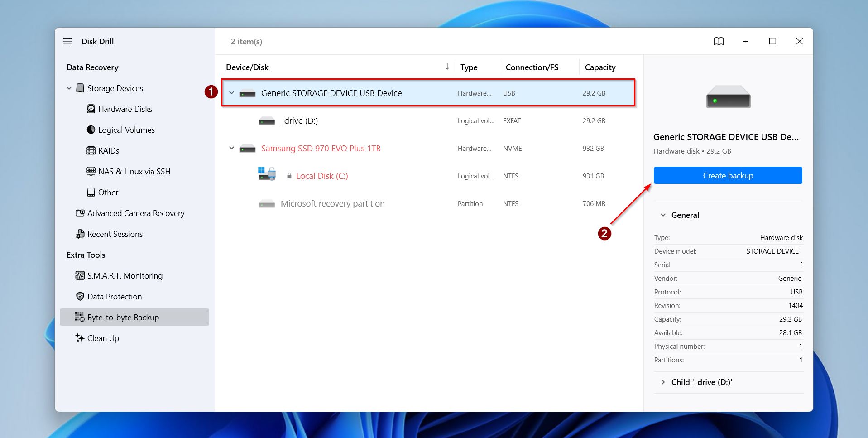868x438 pixels.
Task: Open Advanced Camera Recovery
Action: 136,213
